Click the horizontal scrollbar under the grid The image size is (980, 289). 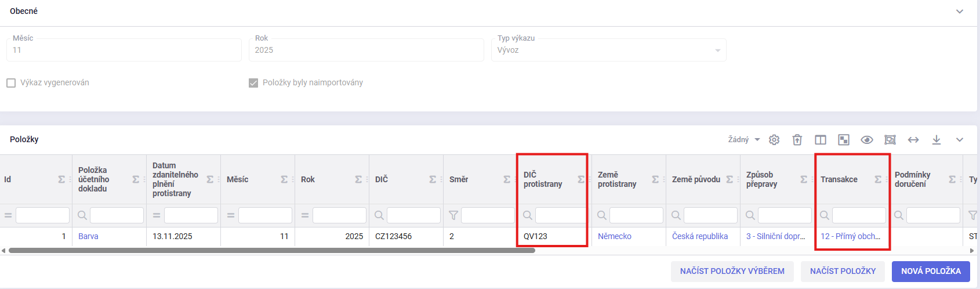click(x=271, y=251)
